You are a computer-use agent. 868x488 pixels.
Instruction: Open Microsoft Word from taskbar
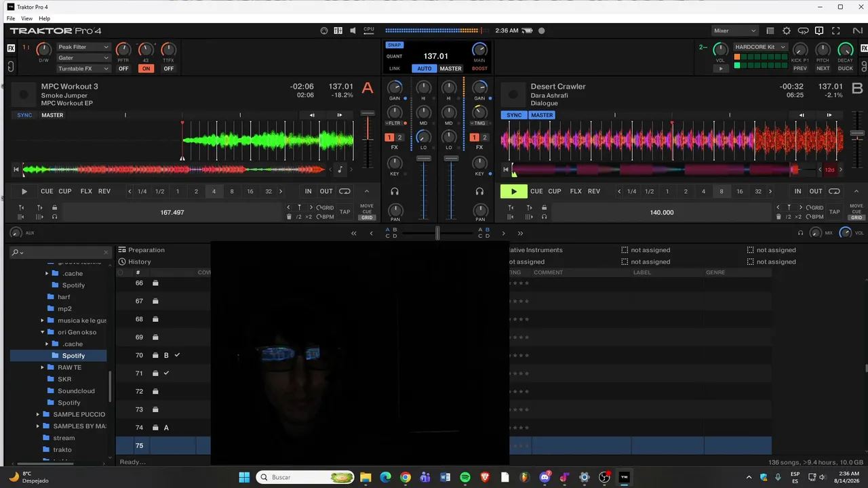click(x=445, y=477)
